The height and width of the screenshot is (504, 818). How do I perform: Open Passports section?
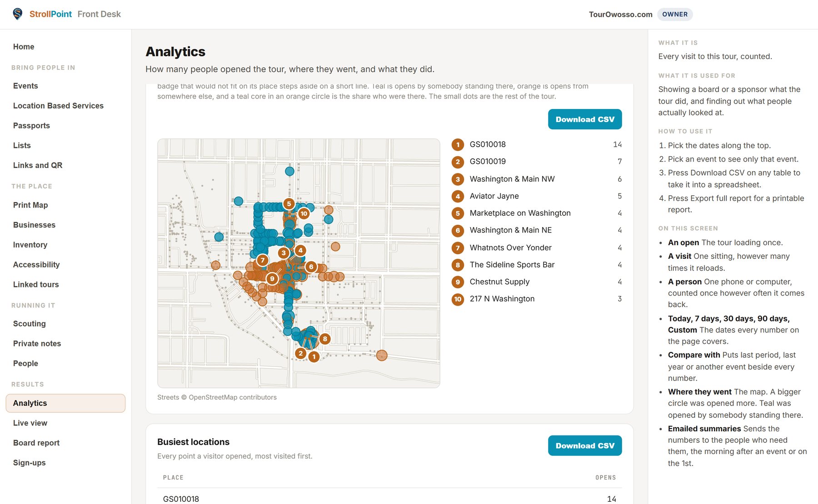[x=65, y=126]
